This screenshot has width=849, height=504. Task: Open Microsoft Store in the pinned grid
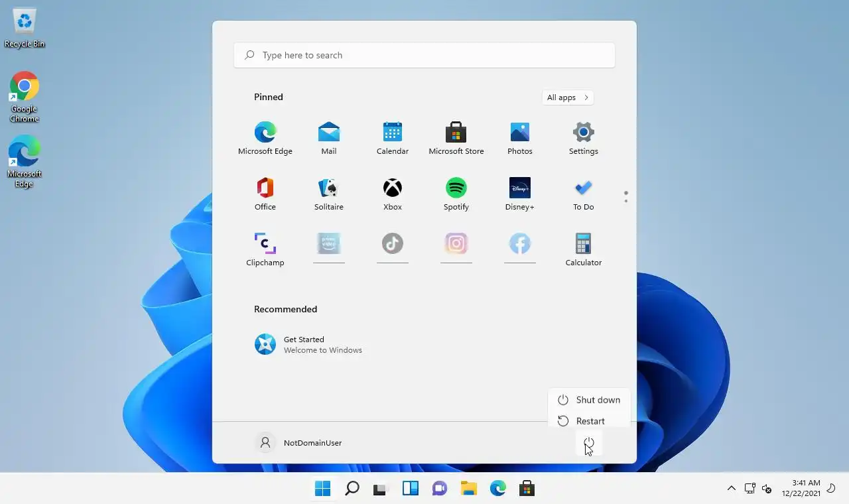click(x=456, y=139)
